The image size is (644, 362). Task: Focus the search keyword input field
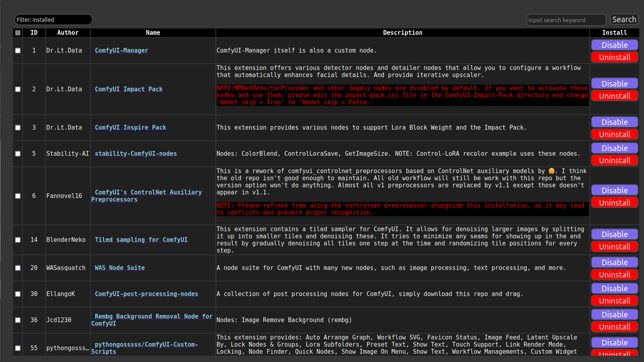(x=566, y=20)
